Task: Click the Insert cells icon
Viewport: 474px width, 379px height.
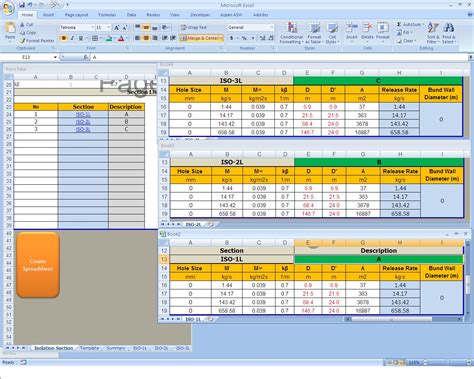Action: coord(351,31)
